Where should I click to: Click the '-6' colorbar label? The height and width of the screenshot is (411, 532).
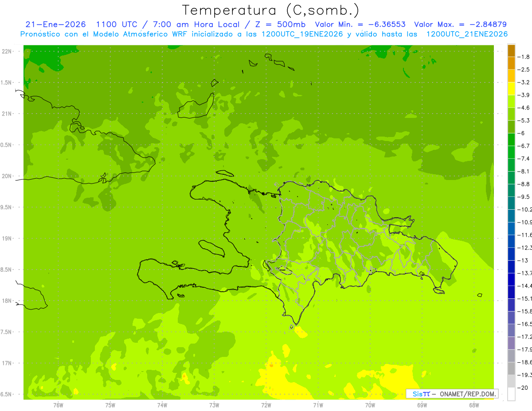521,133
